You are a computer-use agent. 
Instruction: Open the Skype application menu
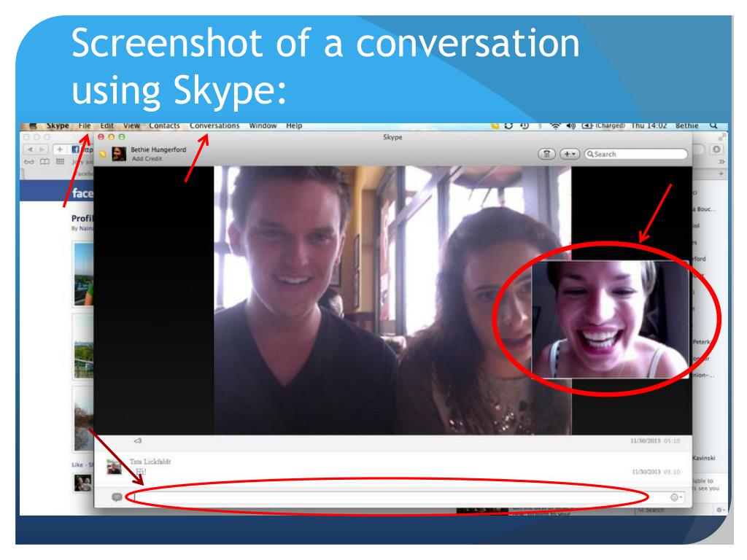(x=58, y=125)
